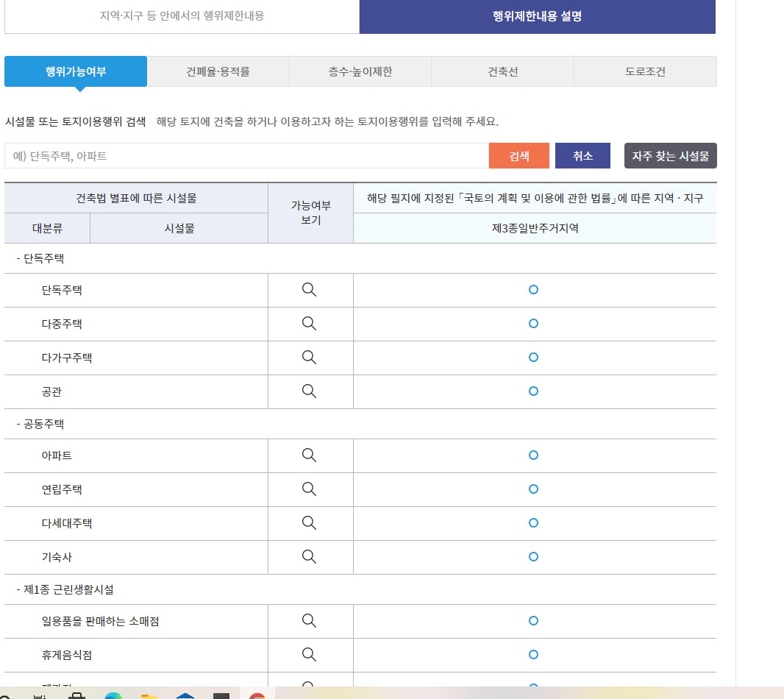This screenshot has width=784, height=699.
Task: Click the blue circle in 휴게음식점 row
Action: (x=533, y=654)
